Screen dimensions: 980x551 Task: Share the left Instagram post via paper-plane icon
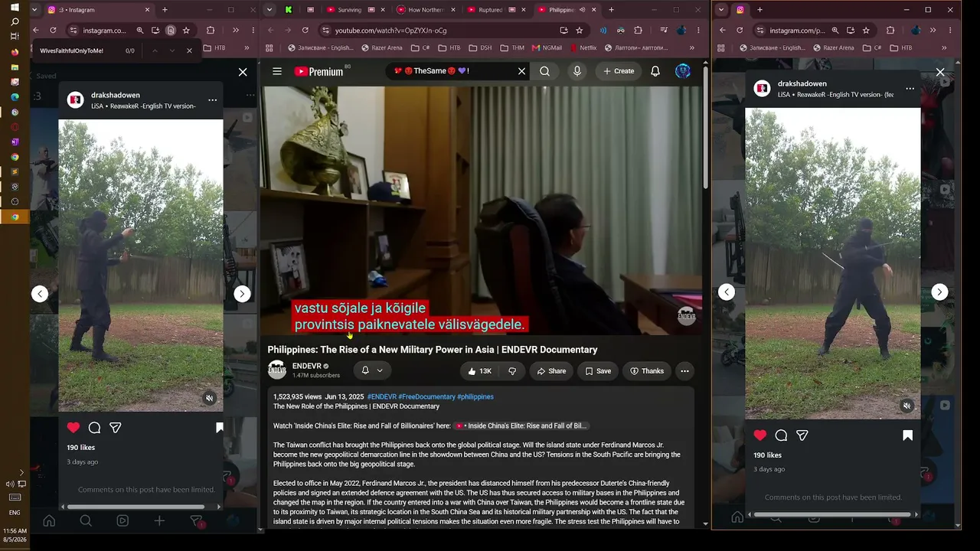pos(116,428)
